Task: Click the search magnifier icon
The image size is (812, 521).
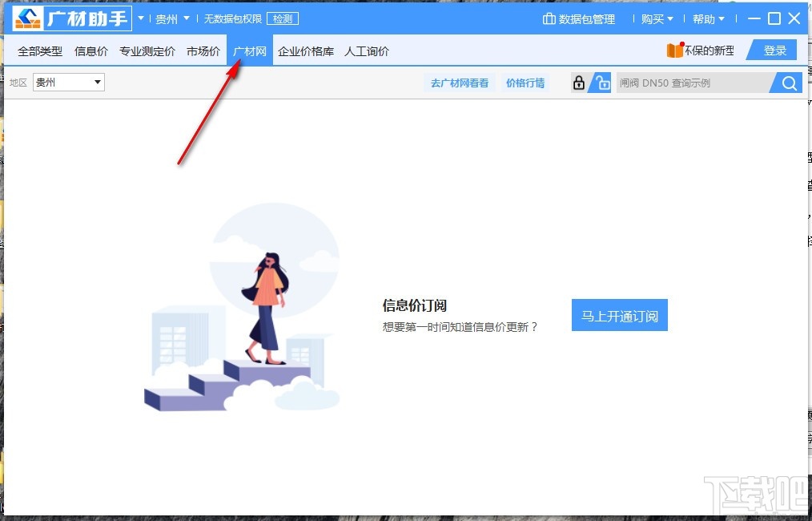Action: click(788, 82)
